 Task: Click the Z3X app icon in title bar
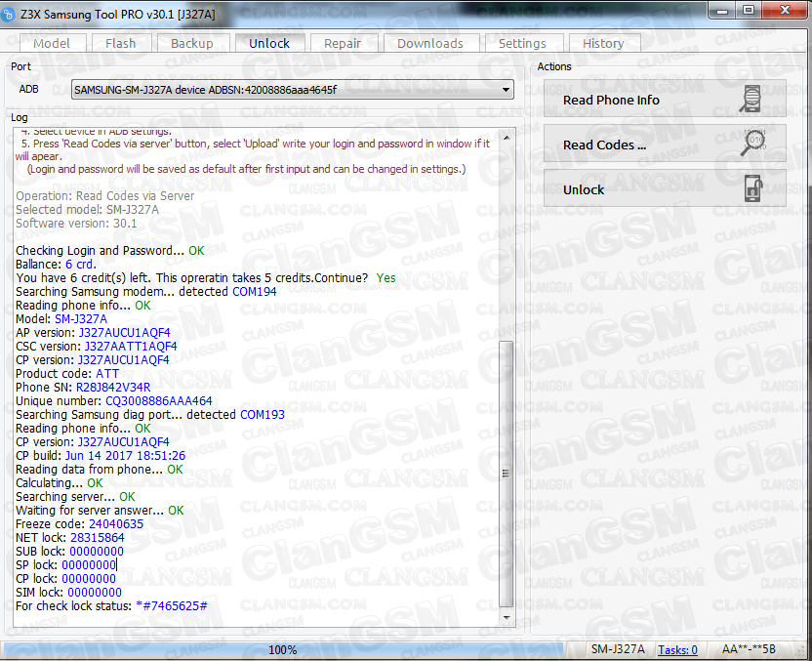(x=7, y=14)
